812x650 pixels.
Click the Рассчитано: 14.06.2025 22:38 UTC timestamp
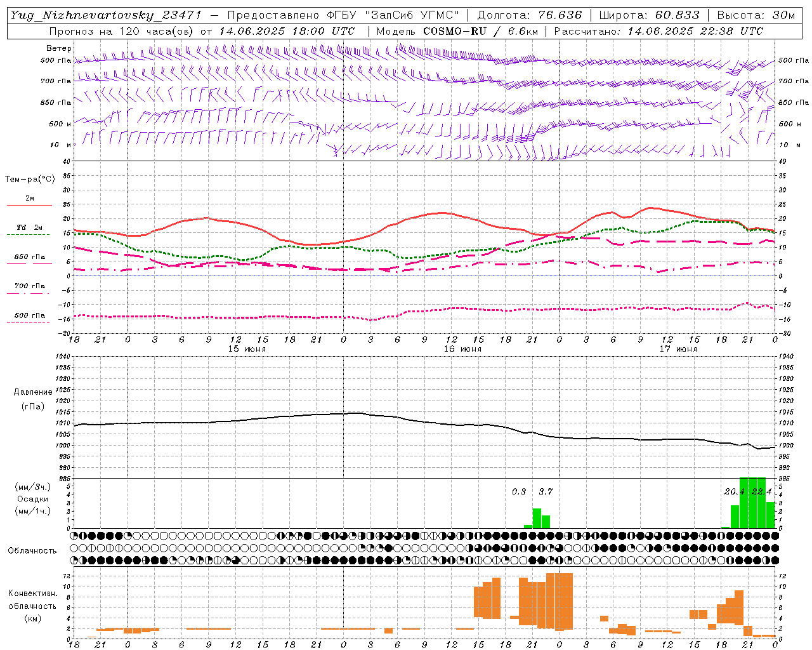[x=658, y=31]
